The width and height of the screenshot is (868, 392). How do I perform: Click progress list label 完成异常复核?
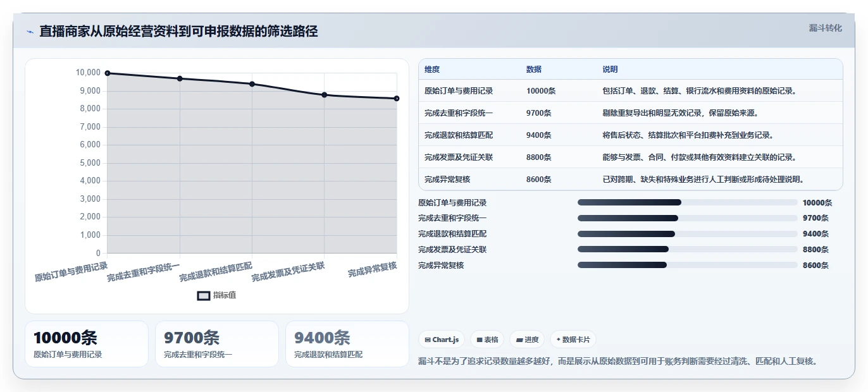pos(441,266)
